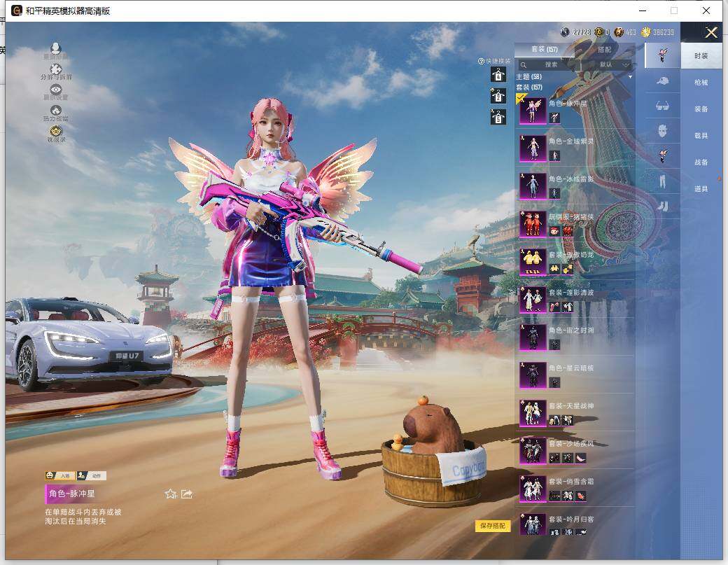Share the outfit with the arrow icon
Screen dimensions: 728x565
(x=187, y=494)
